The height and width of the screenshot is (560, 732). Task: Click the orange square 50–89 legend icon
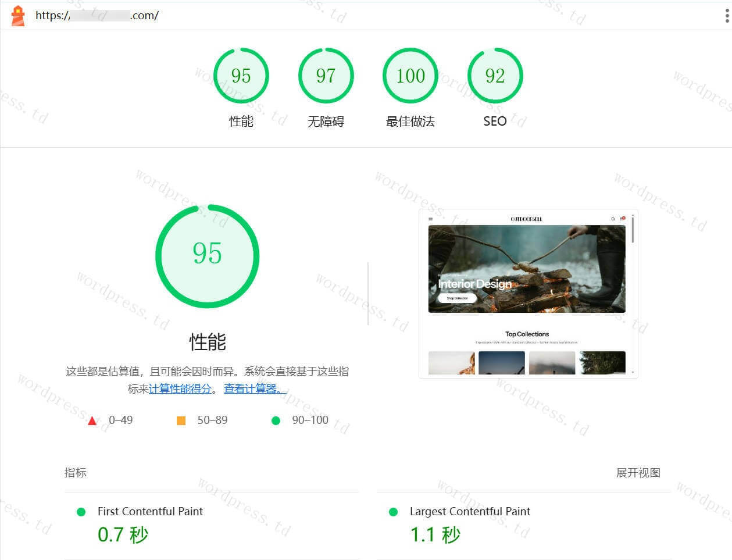coord(181,420)
